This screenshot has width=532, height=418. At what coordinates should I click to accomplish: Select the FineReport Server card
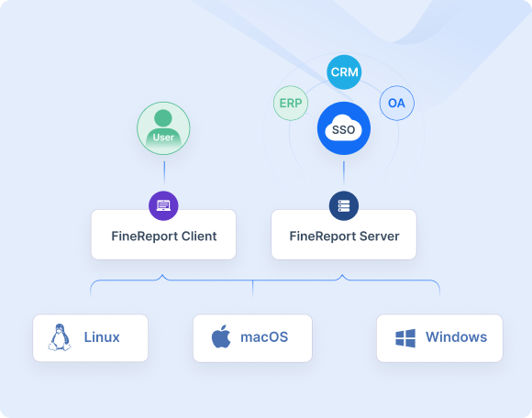click(344, 235)
